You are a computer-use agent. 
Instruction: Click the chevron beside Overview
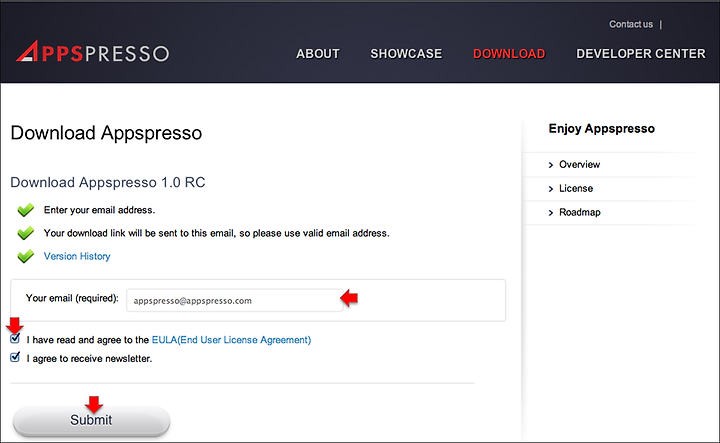point(551,165)
